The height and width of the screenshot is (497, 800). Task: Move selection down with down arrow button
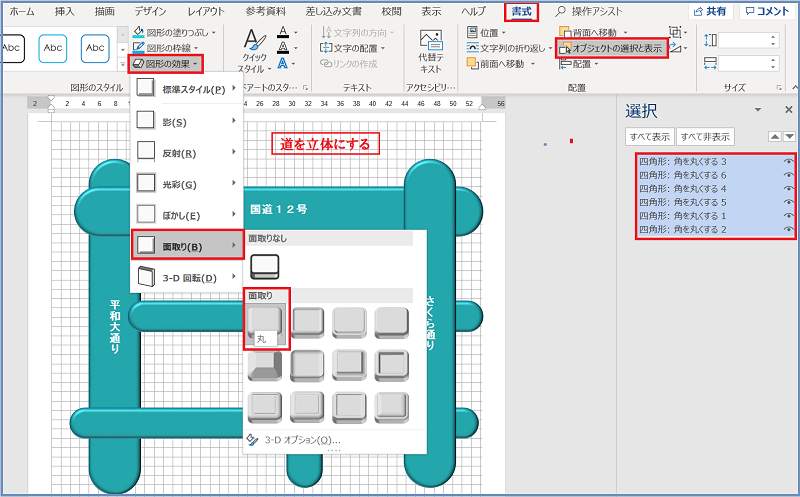(789, 136)
